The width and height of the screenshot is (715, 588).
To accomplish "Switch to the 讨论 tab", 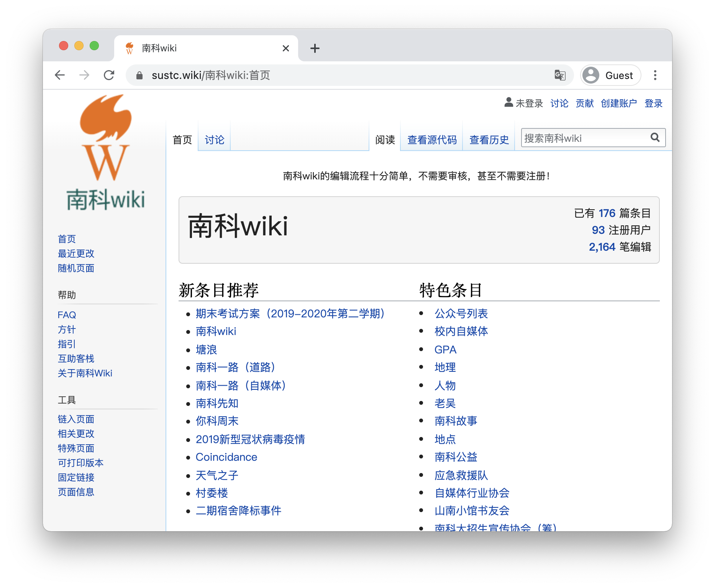I will [x=213, y=140].
